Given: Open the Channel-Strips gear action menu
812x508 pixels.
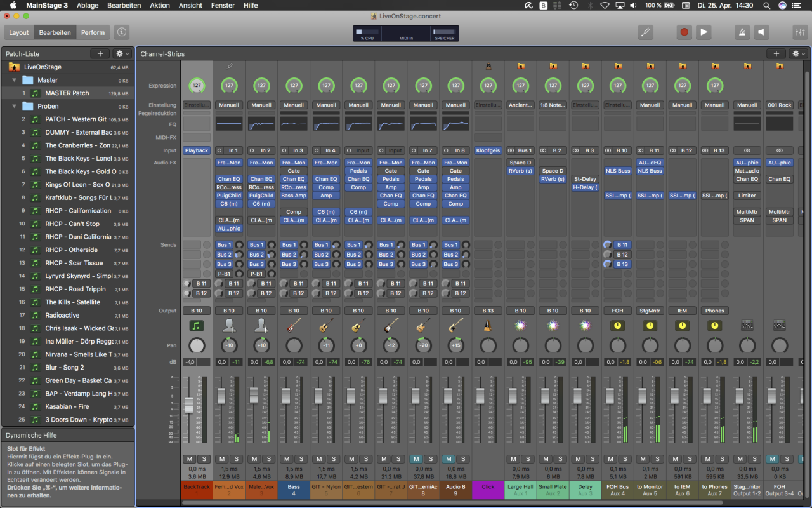Looking at the screenshot, I should click(x=798, y=54).
